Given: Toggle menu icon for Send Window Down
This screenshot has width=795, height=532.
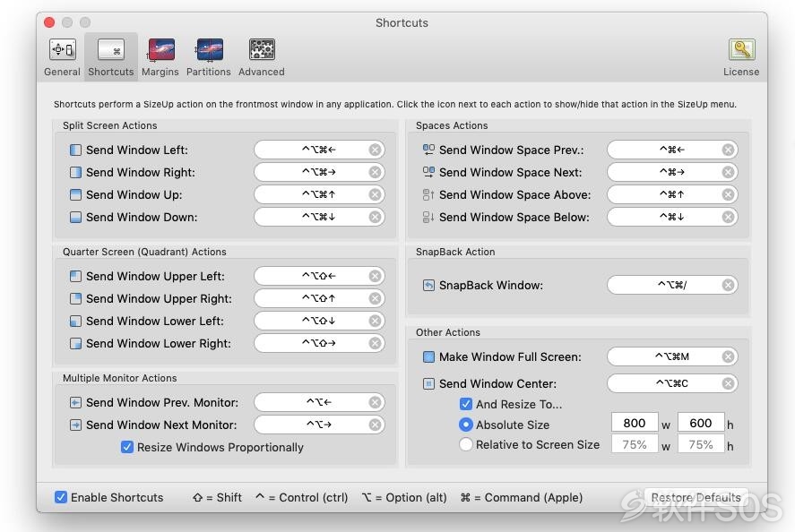Looking at the screenshot, I should tap(75, 217).
